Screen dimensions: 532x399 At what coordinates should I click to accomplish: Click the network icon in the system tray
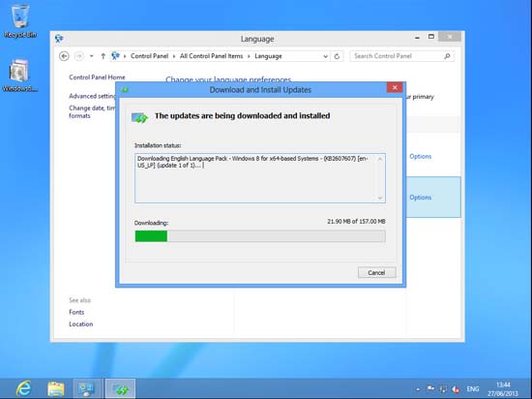[443, 389]
